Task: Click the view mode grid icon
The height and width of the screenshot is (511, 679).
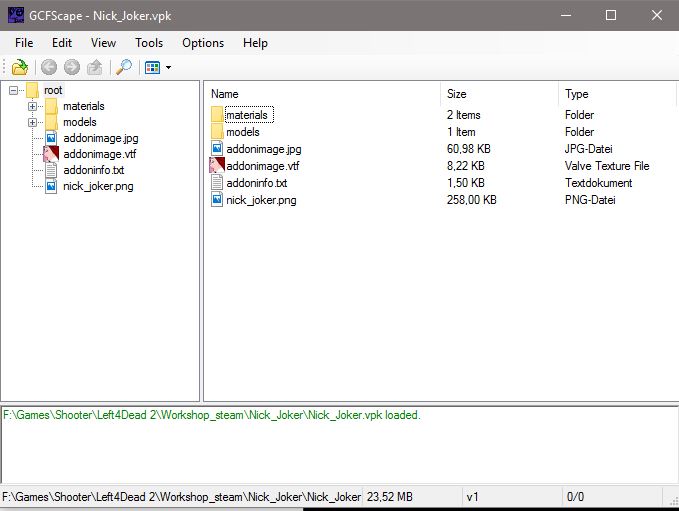Action: (152, 68)
